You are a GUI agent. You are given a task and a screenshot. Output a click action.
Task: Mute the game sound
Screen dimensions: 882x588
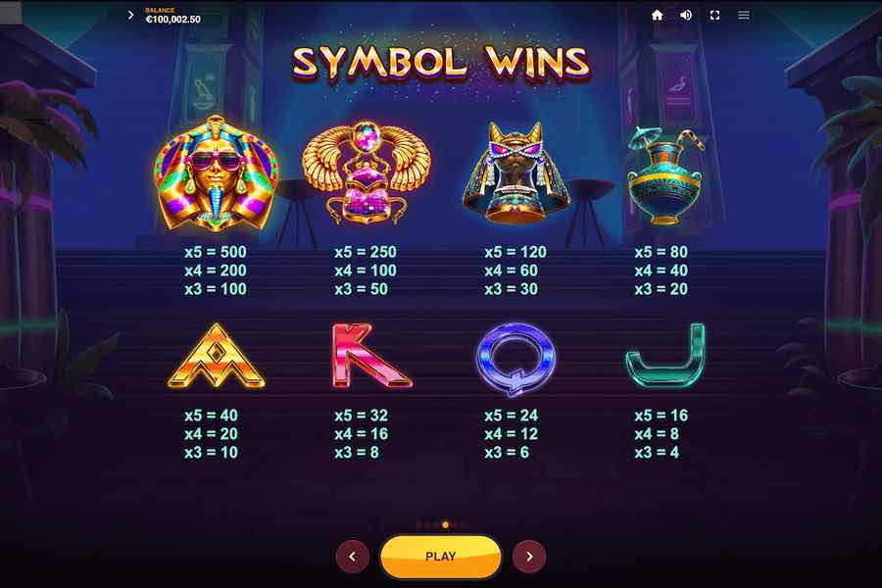[686, 16]
